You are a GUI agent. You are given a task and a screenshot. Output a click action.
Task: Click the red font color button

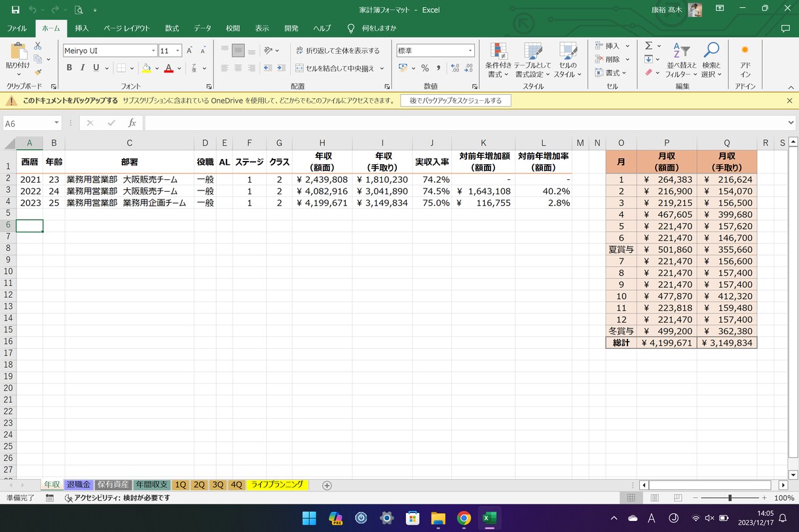tap(169, 68)
